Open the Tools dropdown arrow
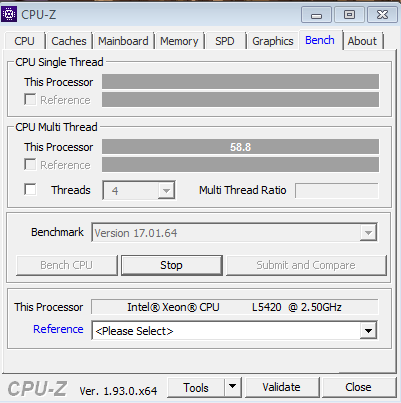 coord(233,387)
